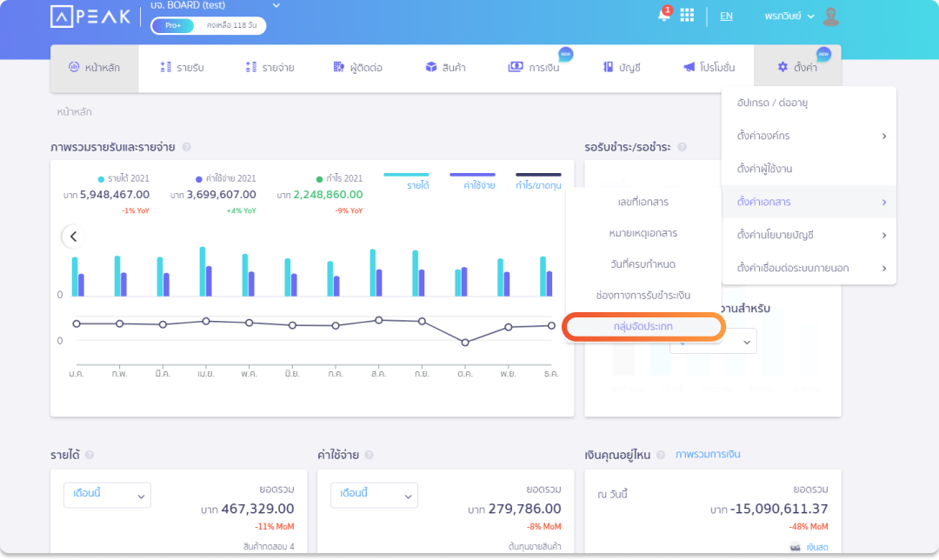Click the ส.ค. income bar
The height and width of the screenshot is (560, 939).
pos(372,272)
